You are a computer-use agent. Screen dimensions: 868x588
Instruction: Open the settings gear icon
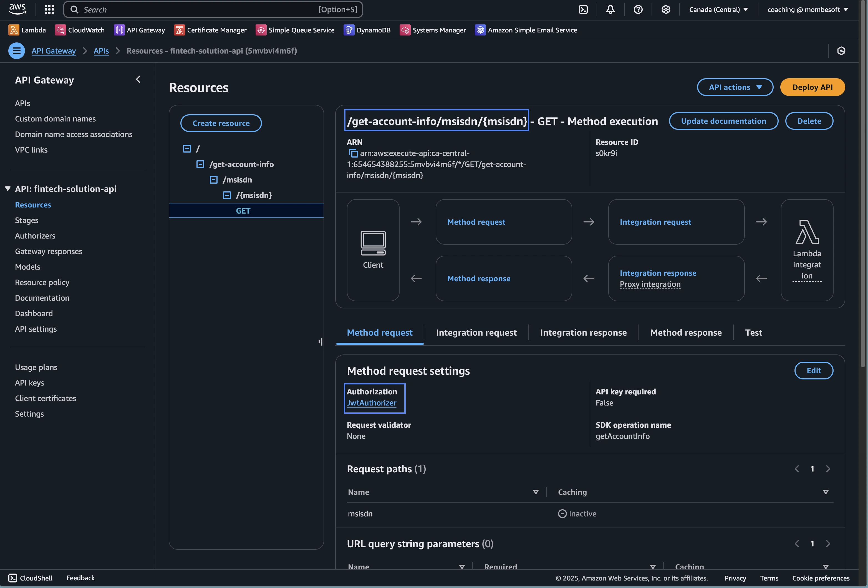coord(665,10)
